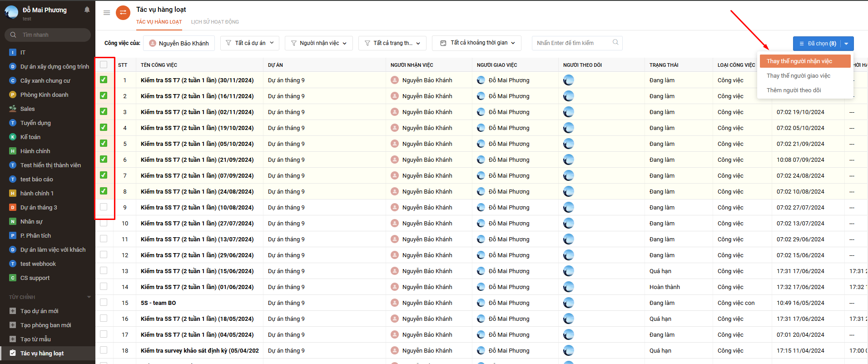Open the notification bell
The height and width of the screenshot is (364, 868).
87,10
